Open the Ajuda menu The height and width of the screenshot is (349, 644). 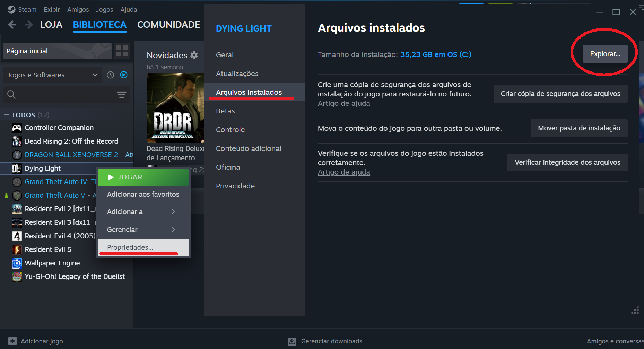pos(129,10)
